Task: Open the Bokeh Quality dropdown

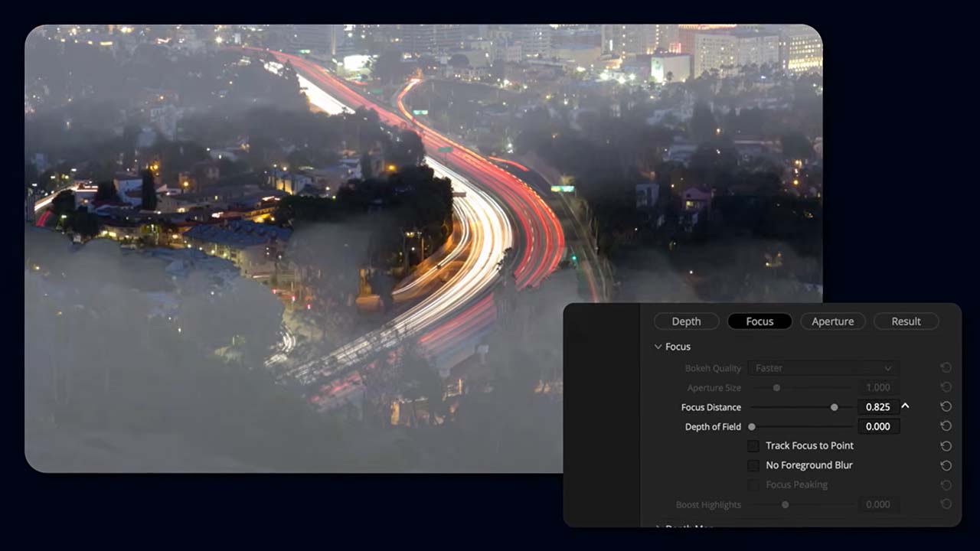Action: coord(822,368)
